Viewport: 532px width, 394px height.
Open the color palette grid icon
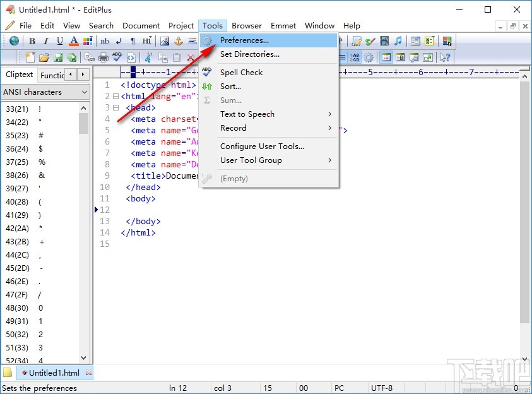pos(88,41)
